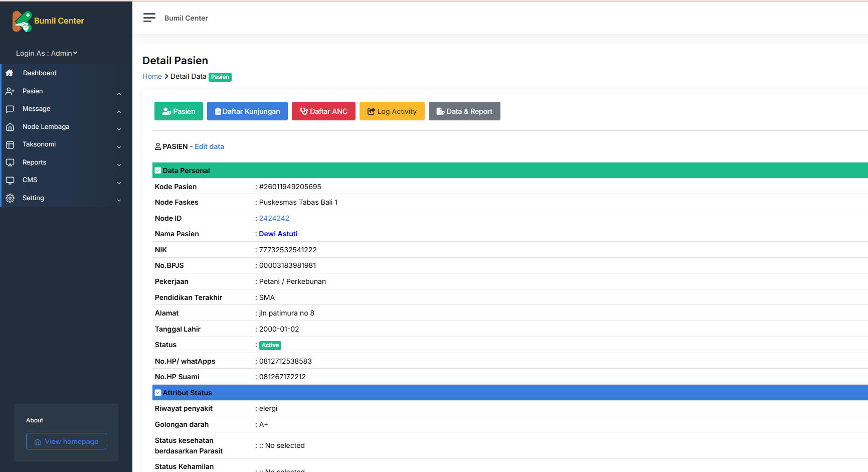Screen dimensions: 868x472
Task: Click the Bumil Center logo
Action: 47,21
